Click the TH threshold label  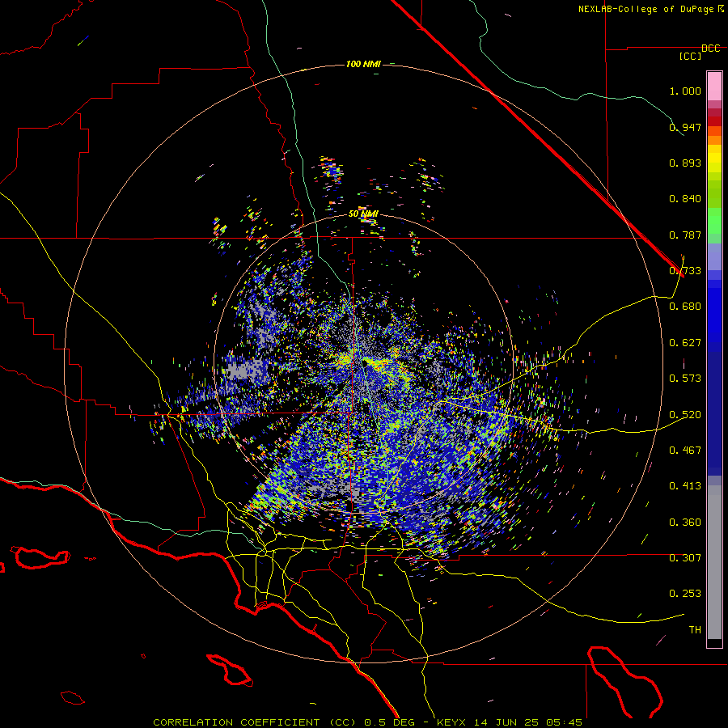click(x=695, y=630)
